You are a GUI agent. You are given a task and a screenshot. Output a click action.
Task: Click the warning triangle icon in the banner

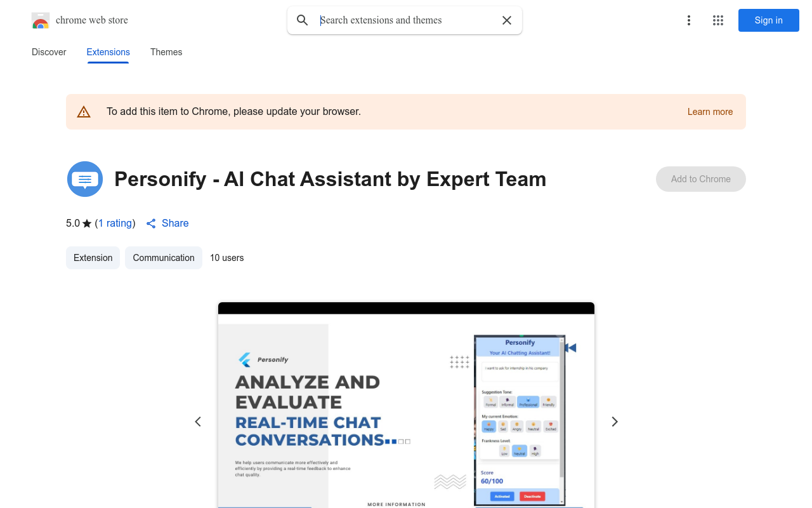[84, 112]
